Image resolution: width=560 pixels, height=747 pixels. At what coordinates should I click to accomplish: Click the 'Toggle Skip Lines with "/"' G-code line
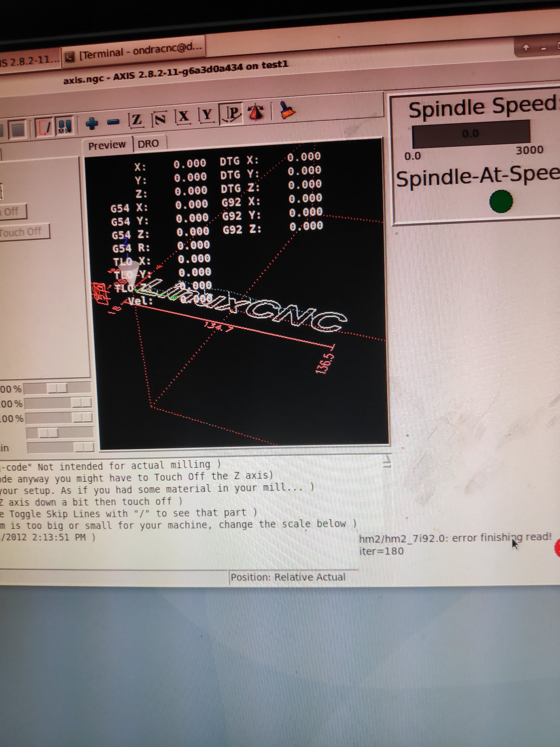(129, 514)
